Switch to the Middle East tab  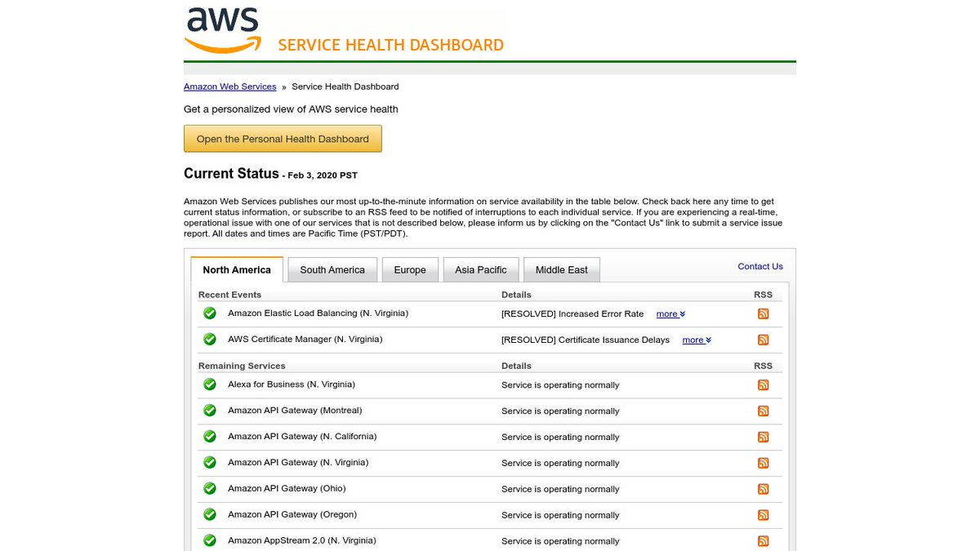(x=562, y=270)
